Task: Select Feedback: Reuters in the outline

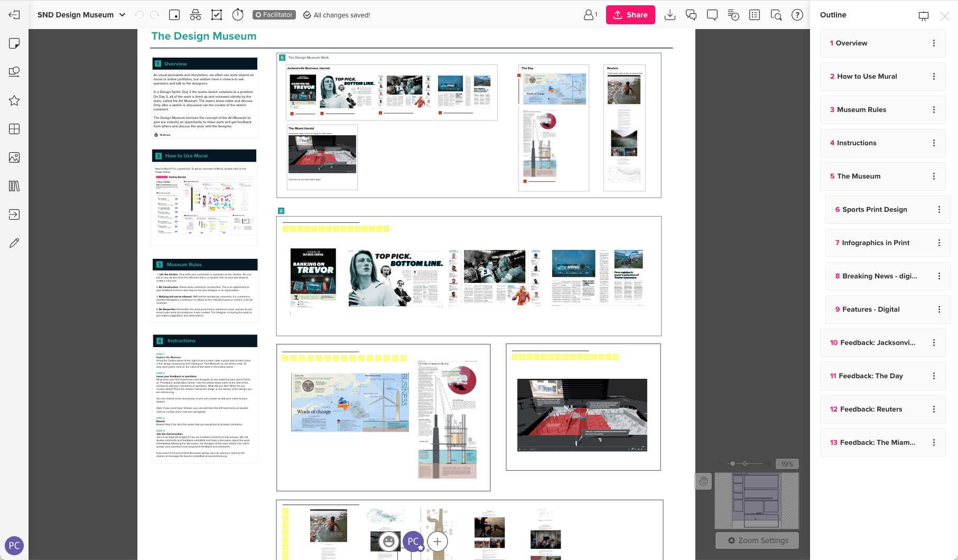Action: 871,409
